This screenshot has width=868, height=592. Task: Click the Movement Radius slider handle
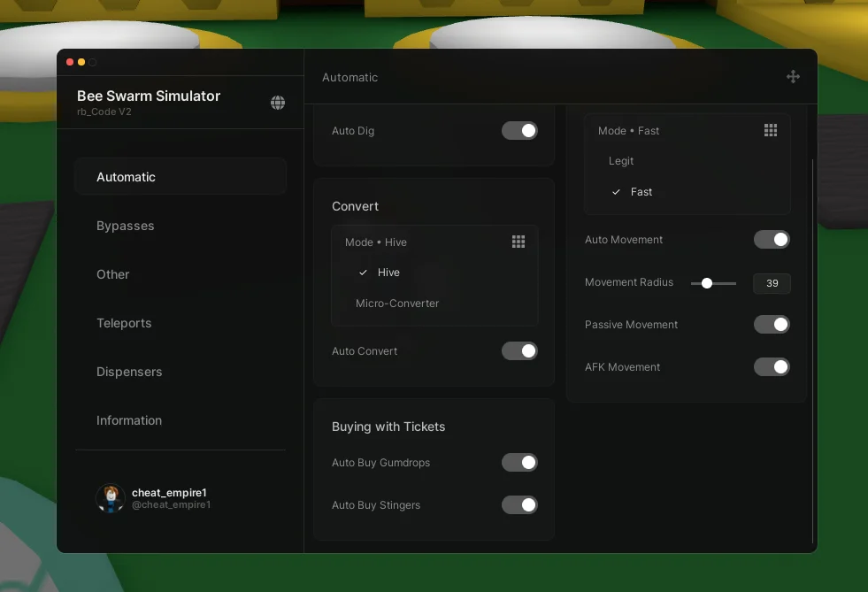(x=706, y=283)
